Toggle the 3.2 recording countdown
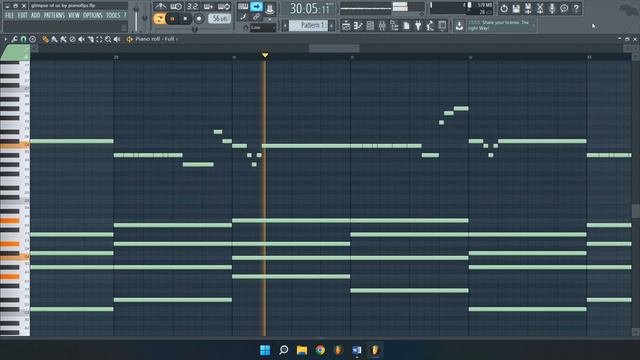This screenshot has height=360, width=640. point(192,7)
